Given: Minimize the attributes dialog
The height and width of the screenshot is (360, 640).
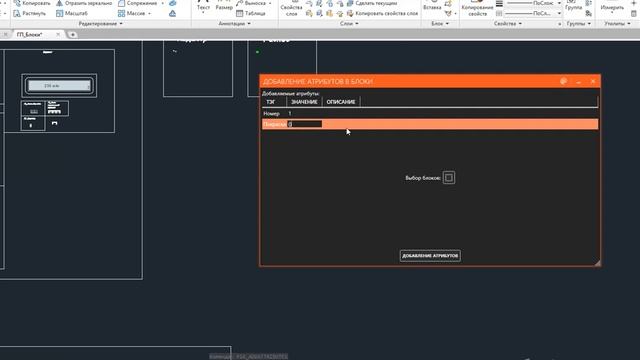Looking at the screenshot, I should point(578,82).
